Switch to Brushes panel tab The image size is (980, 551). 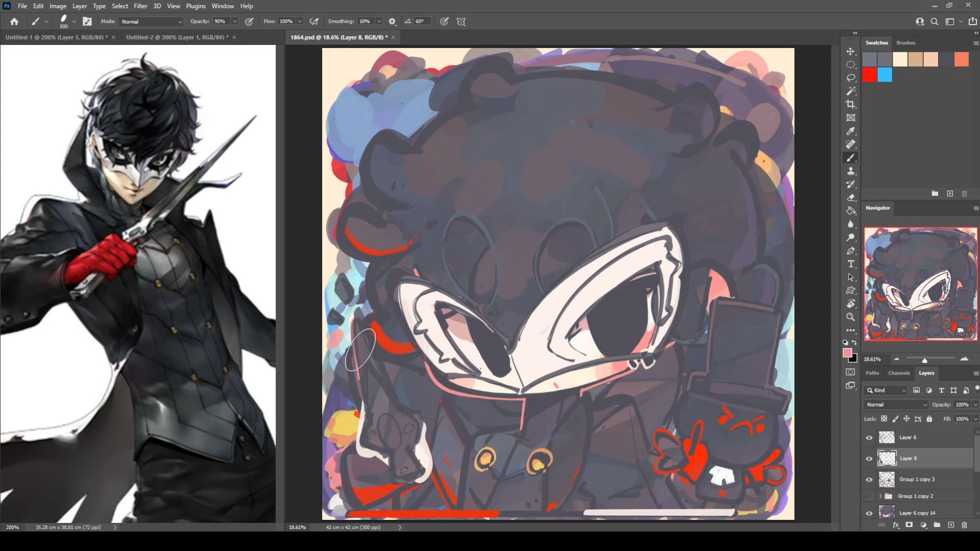point(905,43)
